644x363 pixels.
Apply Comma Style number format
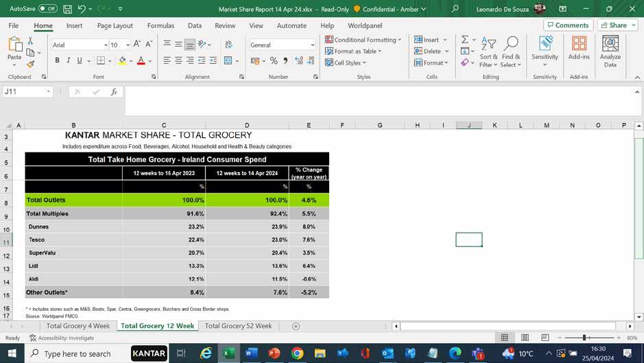285,61
